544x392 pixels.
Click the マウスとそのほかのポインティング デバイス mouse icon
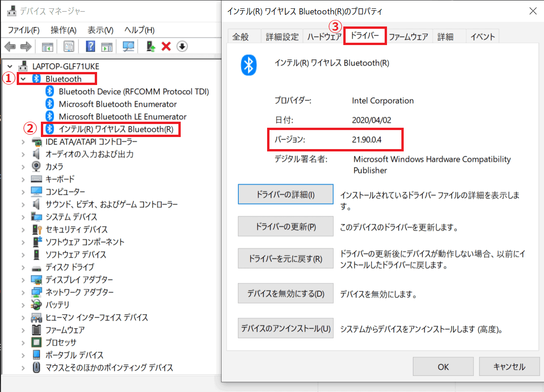(x=36, y=367)
